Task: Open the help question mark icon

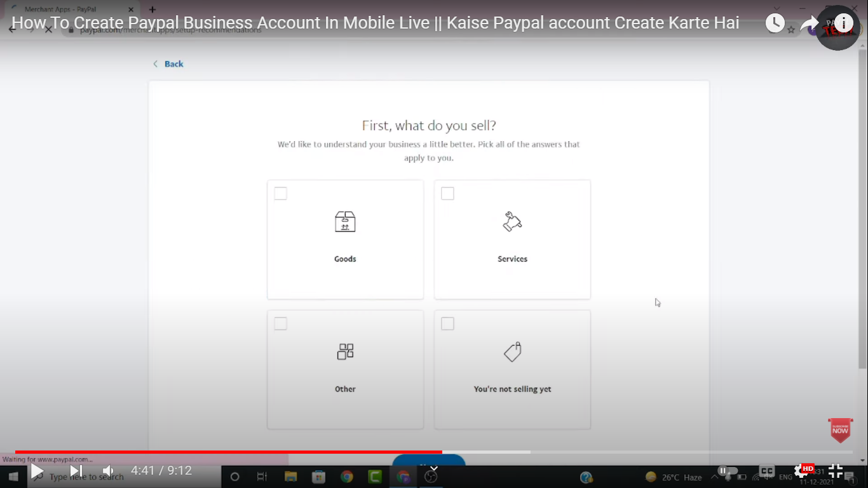Action: pyautogui.click(x=587, y=477)
